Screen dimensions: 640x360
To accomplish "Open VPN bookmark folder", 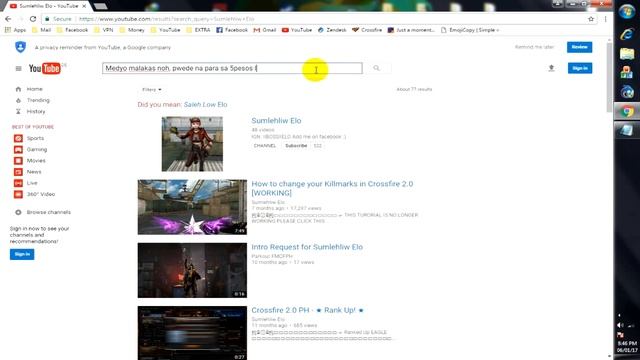I will tap(104, 30).
